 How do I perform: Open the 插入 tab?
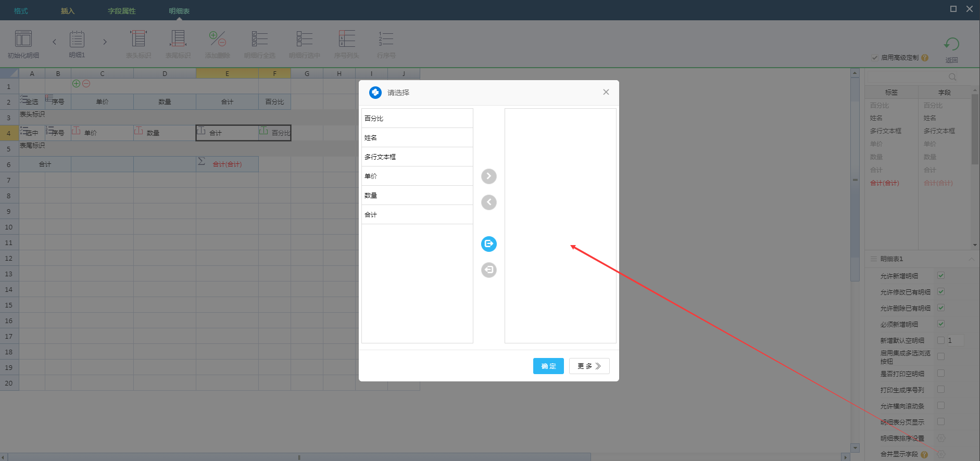[x=68, y=11]
